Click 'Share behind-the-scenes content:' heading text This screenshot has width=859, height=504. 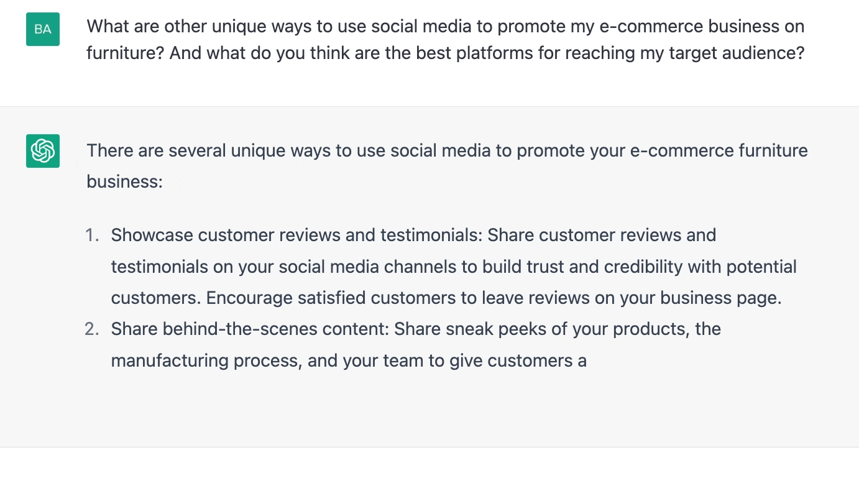tap(250, 329)
